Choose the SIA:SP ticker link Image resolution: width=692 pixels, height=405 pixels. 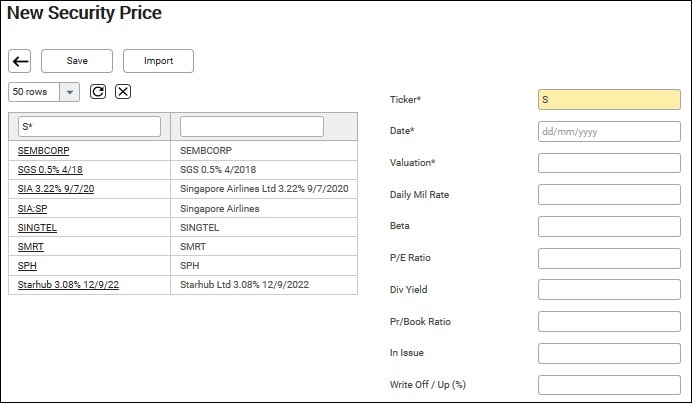click(33, 209)
